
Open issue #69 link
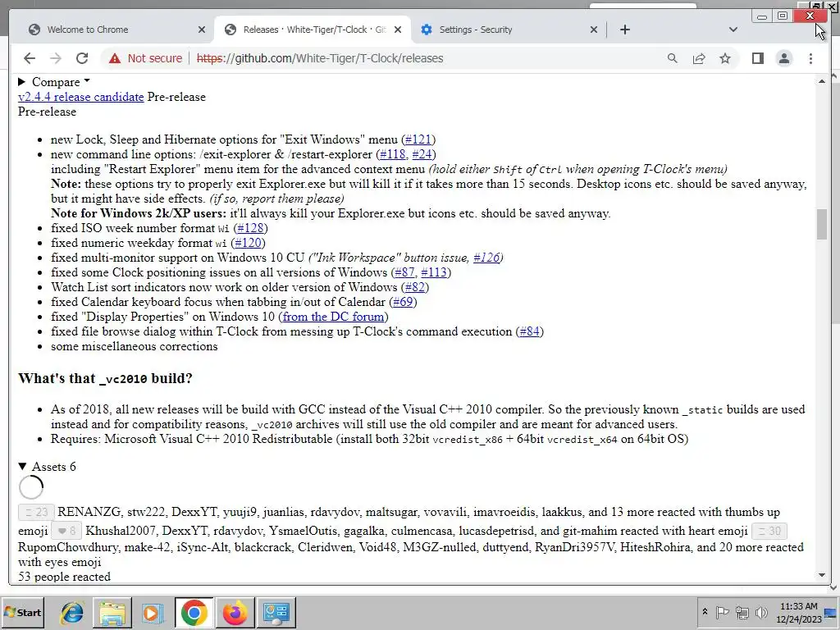click(x=403, y=302)
